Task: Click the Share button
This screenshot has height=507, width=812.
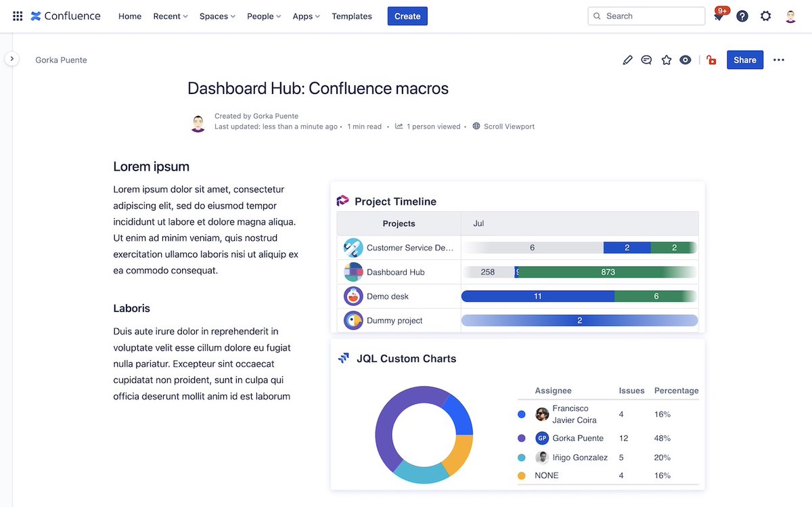Action: point(745,60)
